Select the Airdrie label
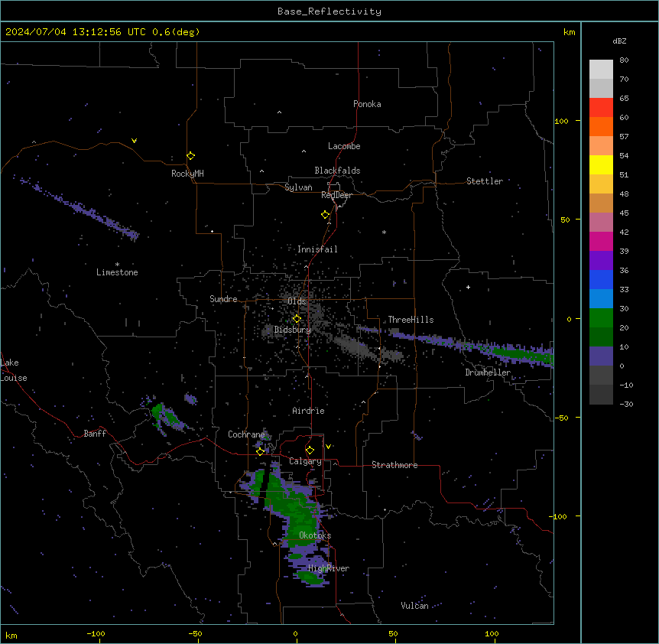The height and width of the screenshot is (644, 659). 309,411
